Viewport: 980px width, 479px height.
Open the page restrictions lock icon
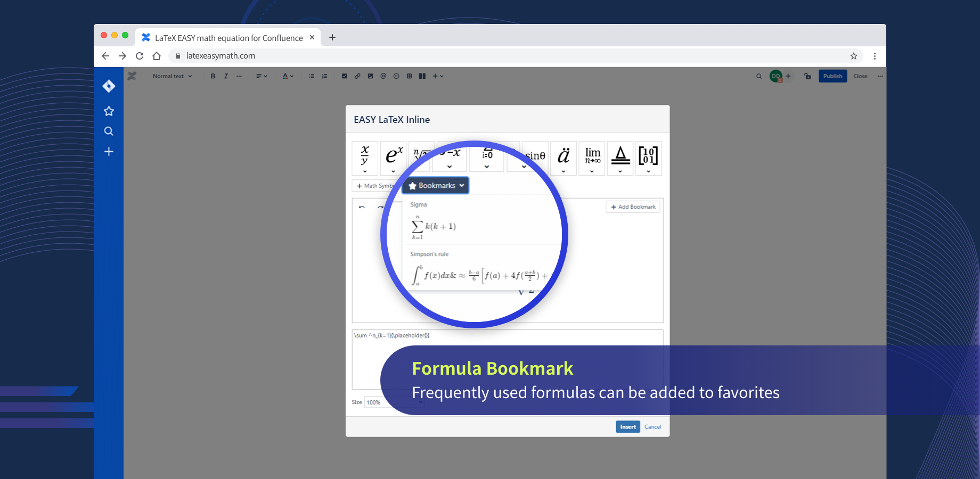tap(808, 76)
